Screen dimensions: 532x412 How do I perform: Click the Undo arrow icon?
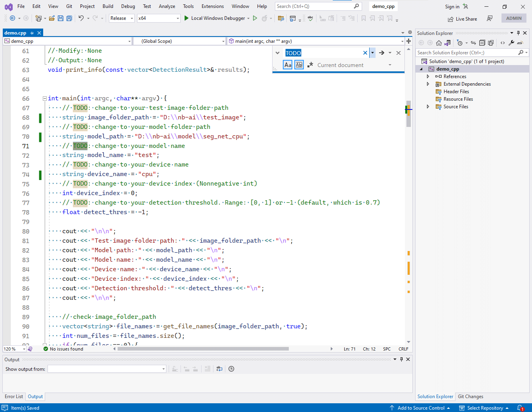(81, 18)
